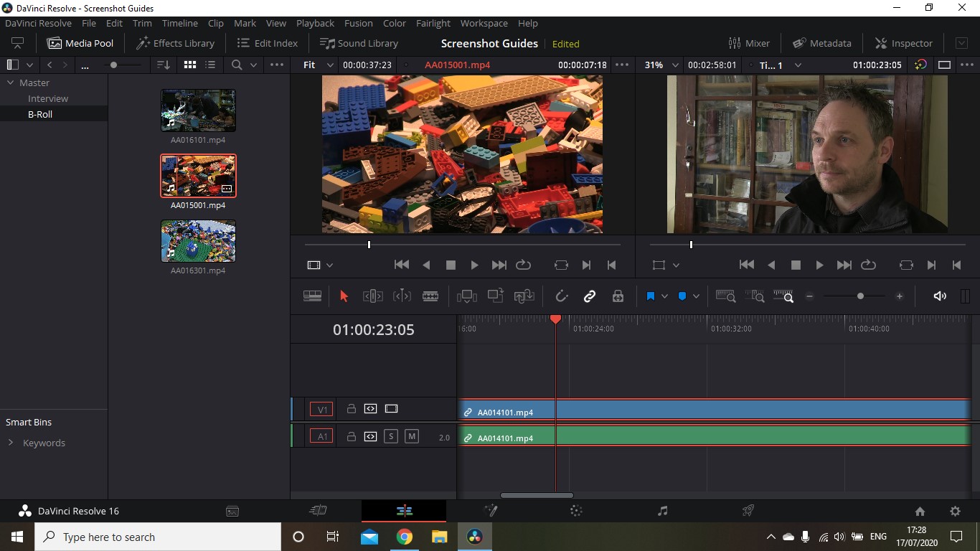
Task: Select the Interview bin
Action: coord(48,98)
